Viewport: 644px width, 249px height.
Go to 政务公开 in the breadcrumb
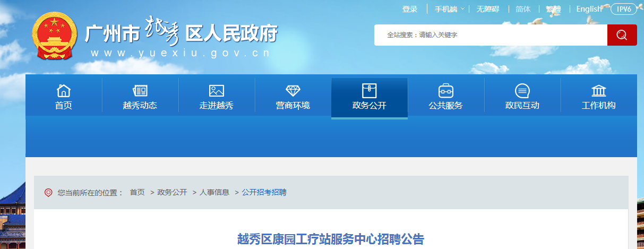[172, 192]
